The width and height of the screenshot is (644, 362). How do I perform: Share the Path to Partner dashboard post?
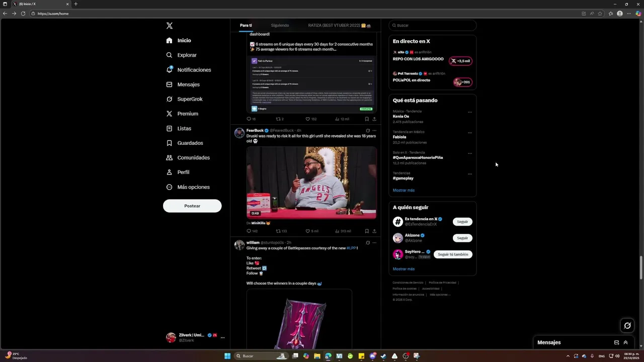(x=374, y=119)
